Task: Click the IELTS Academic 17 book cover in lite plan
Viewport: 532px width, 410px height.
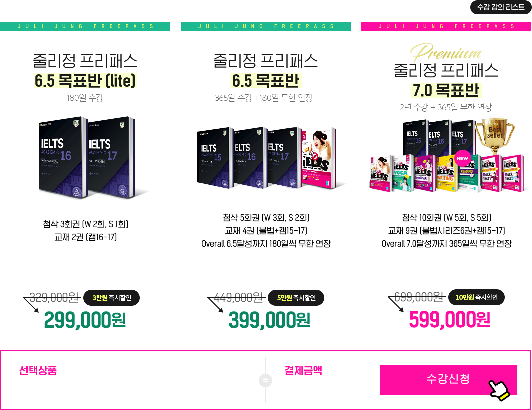Action: 112,158
